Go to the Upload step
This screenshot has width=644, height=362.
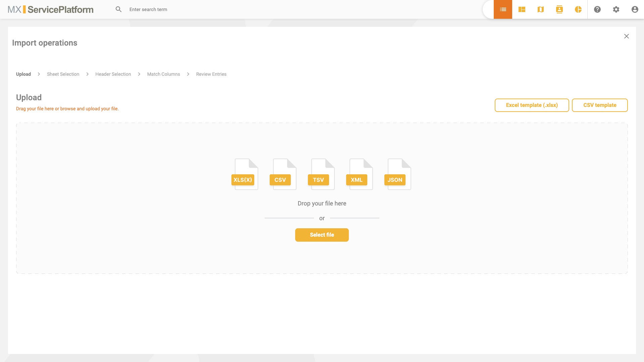(23, 74)
